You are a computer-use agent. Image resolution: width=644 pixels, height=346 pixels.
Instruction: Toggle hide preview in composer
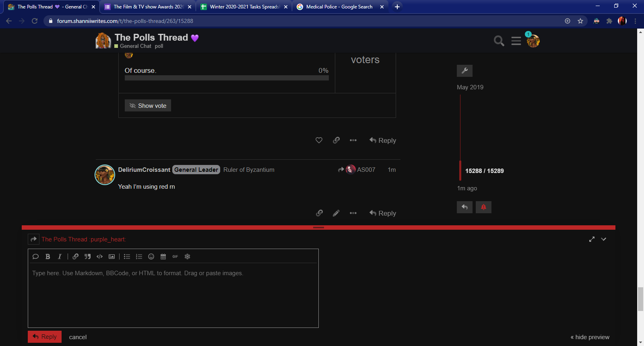point(590,337)
